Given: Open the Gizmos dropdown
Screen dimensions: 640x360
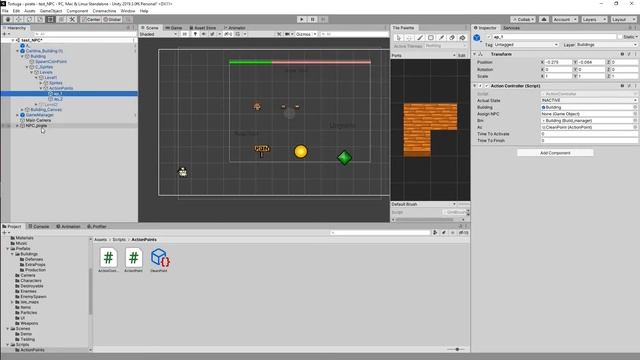Looking at the screenshot, I should coord(306,34).
